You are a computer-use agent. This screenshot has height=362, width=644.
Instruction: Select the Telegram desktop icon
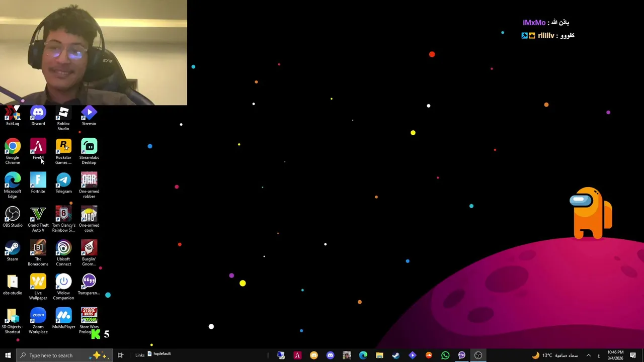[63, 184]
